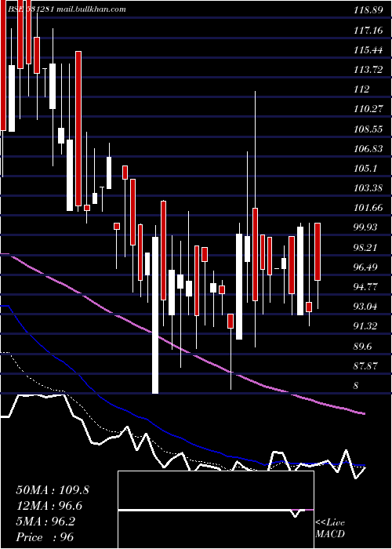Select the rightmost red candlestick
This screenshot has height=549, width=392.
[318, 252]
